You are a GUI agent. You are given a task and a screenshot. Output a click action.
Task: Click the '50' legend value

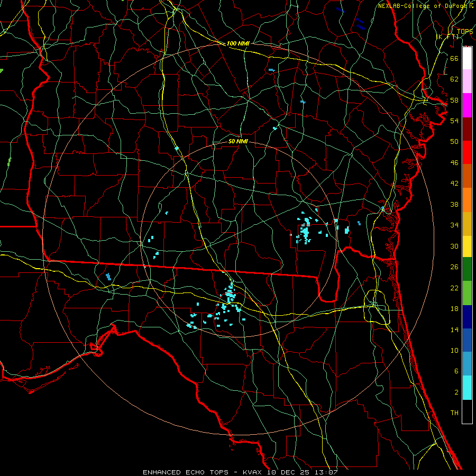(x=454, y=142)
